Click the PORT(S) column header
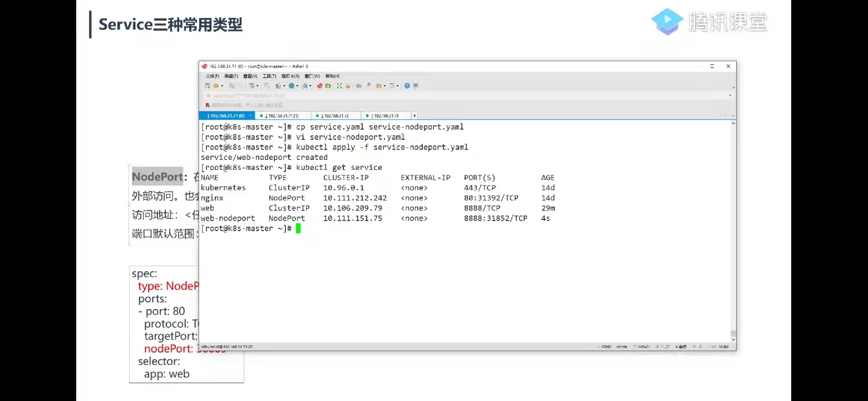The image size is (868, 401). coord(480,178)
